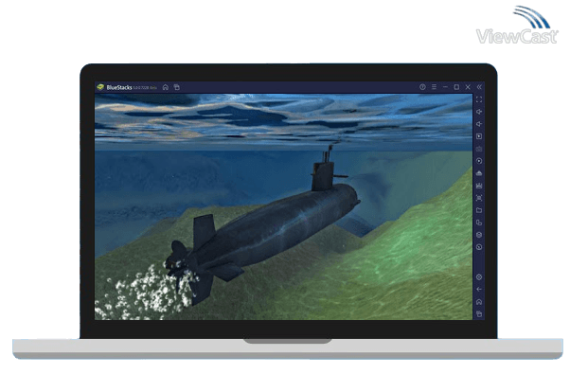This screenshot has height=392, width=570.
Task: Click the install APK icon in sidebar
Action: [479, 173]
